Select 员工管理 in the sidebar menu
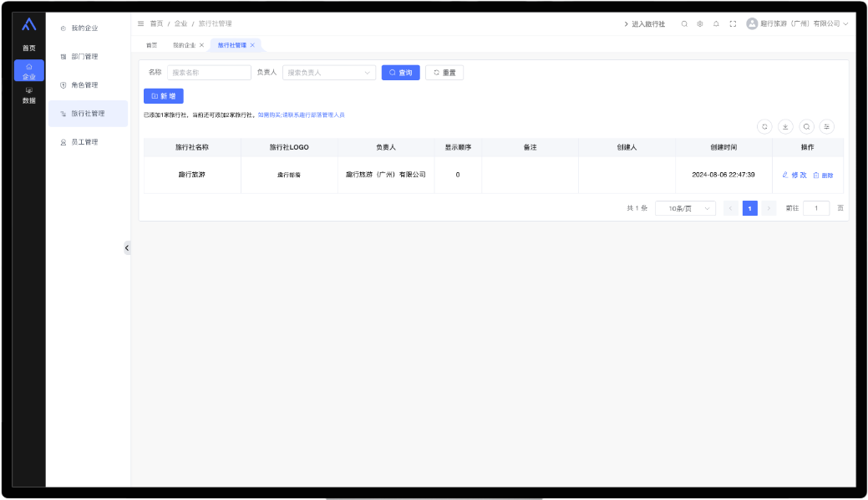The height and width of the screenshot is (500, 868). (x=84, y=142)
